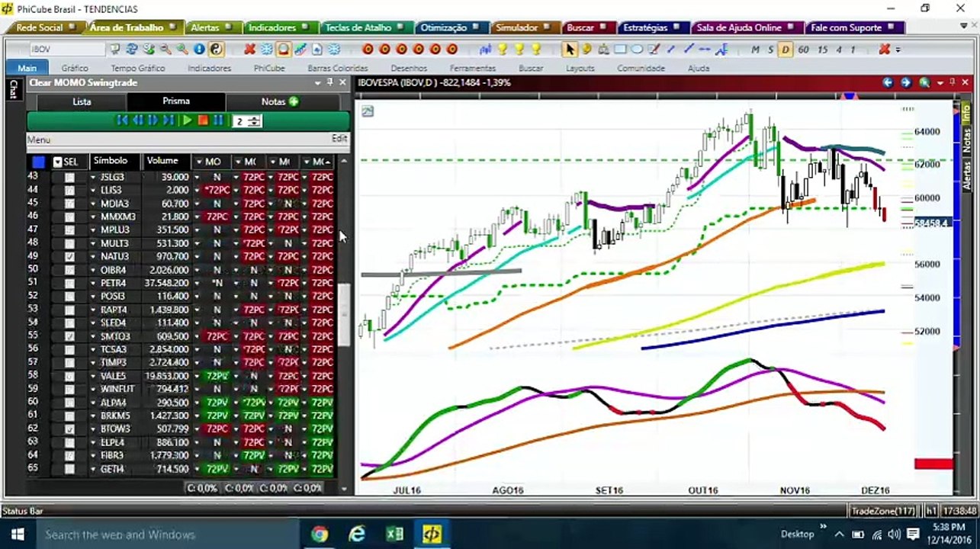Viewport: 980px width, 549px height.
Task: Skip to first symbol in Prisma
Action: pos(122,120)
